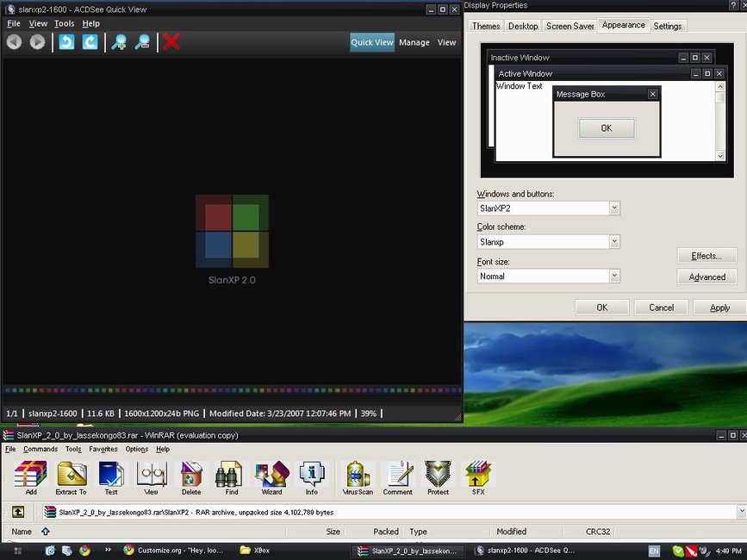Click WinRAR Test icon
Image resolution: width=747 pixels, height=560 pixels.
coord(111,478)
